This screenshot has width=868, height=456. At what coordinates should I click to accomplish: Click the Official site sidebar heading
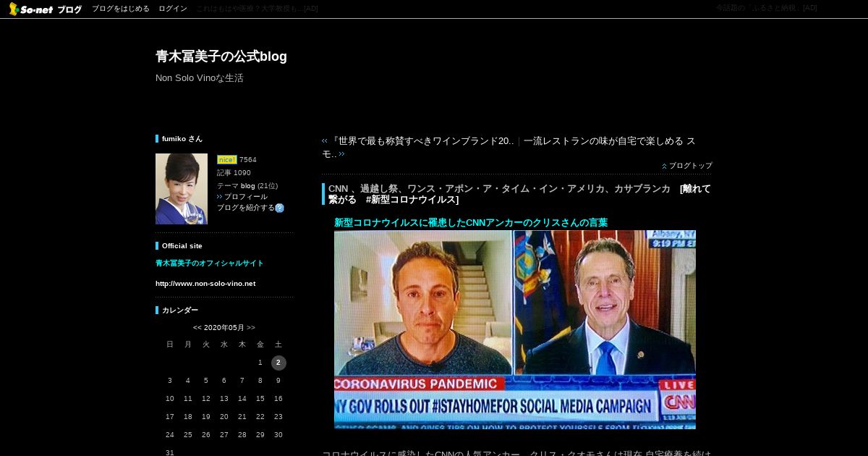pos(182,246)
